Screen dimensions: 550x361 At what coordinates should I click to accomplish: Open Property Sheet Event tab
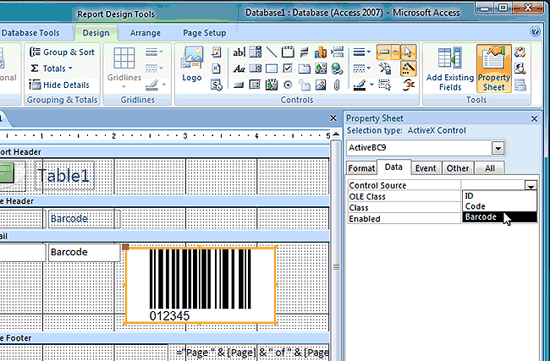[x=425, y=168]
